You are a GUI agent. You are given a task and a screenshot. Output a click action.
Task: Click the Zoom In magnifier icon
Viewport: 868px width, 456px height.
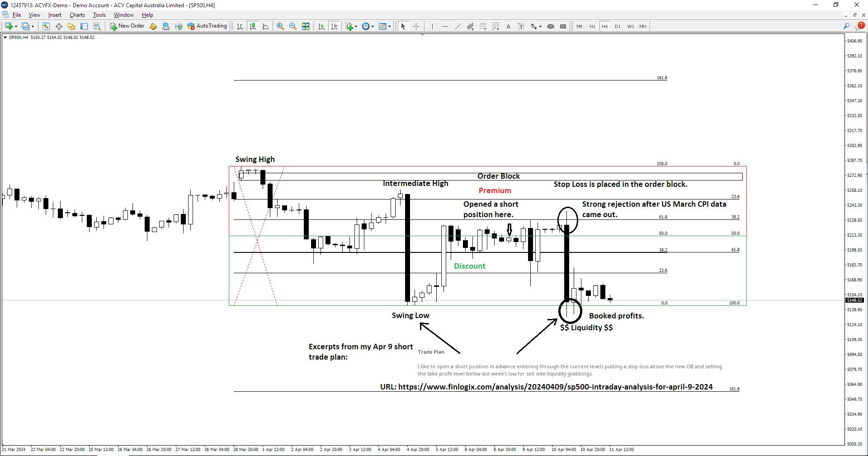(280, 26)
